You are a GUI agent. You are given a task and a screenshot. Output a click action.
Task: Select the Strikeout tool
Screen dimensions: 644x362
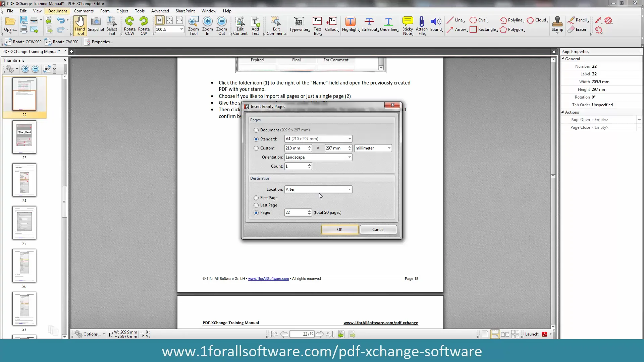[369, 24]
